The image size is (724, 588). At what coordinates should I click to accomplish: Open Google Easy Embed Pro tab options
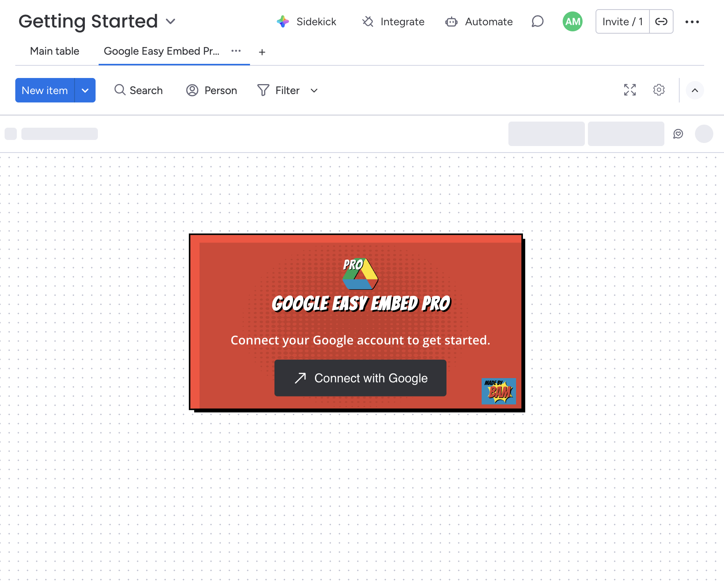coord(236,51)
